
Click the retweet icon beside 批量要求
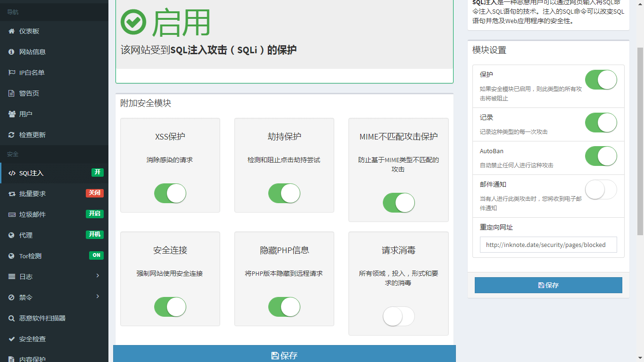(x=12, y=194)
